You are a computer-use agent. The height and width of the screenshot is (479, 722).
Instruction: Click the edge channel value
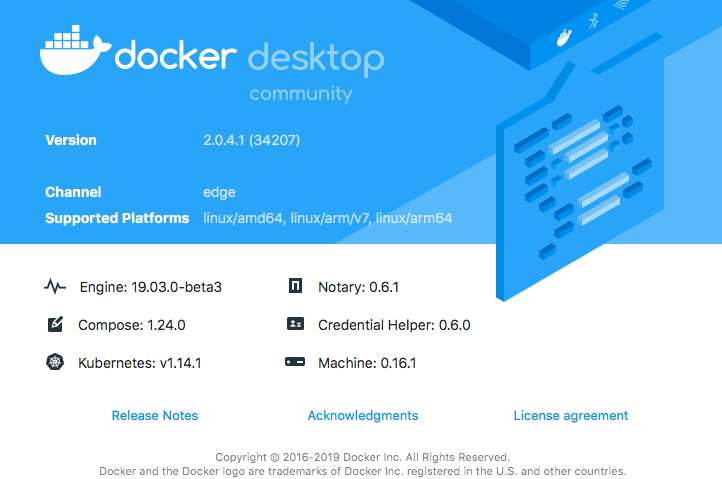[x=219, y=192]
